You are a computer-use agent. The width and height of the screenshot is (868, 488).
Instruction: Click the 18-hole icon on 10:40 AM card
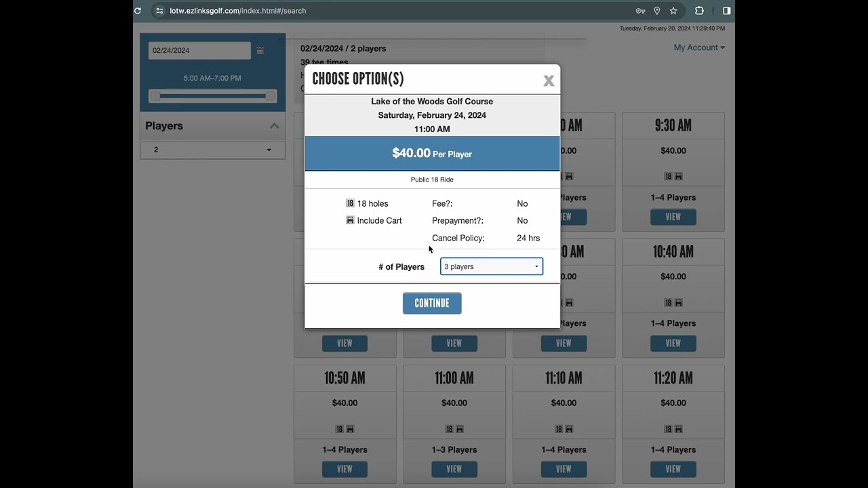point(668,302)
